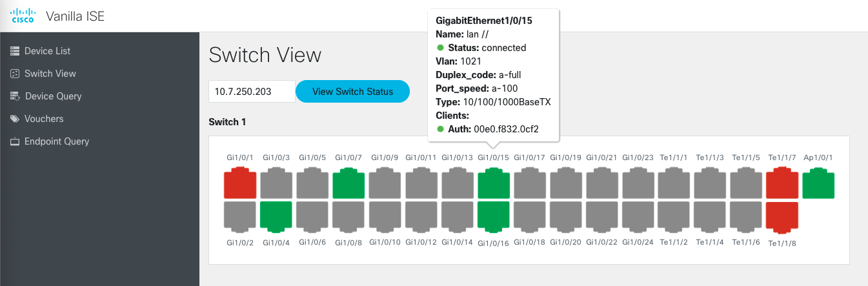
Task: Click the Te1/1/3 port icon
Action: click(x=711, y=183)
